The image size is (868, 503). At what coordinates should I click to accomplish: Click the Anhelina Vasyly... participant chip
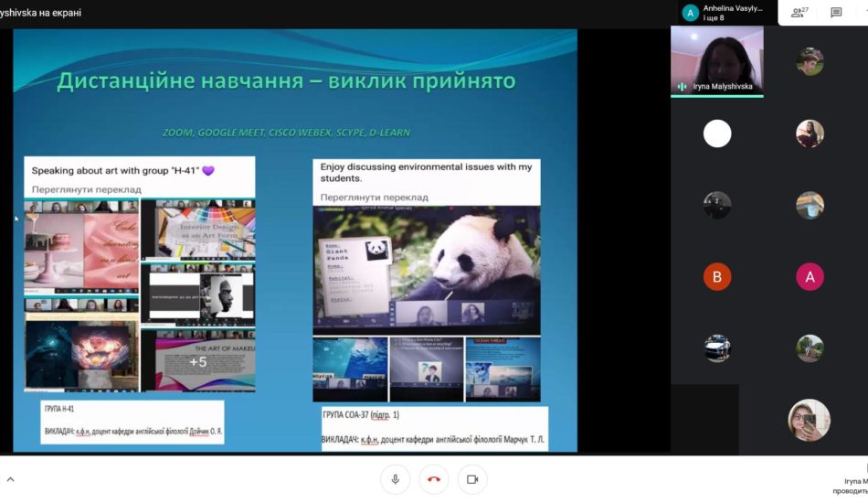pyautogui.click(x=722, y=12)
